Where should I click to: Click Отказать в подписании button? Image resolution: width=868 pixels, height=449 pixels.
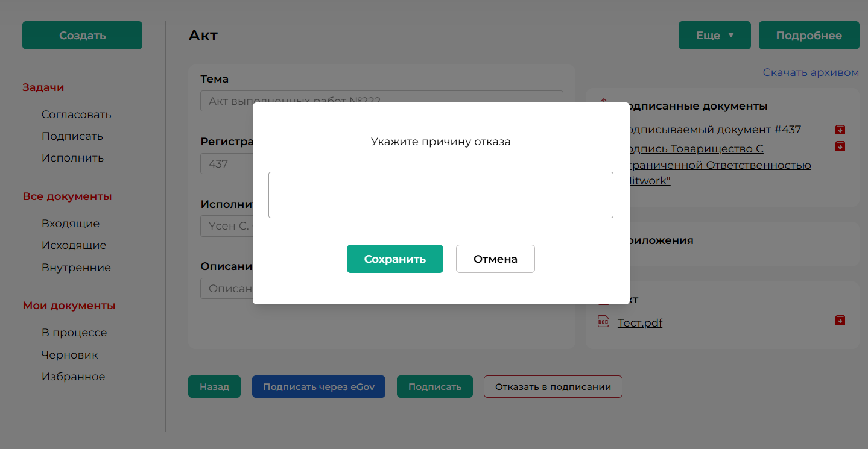[x=553, y=387]
